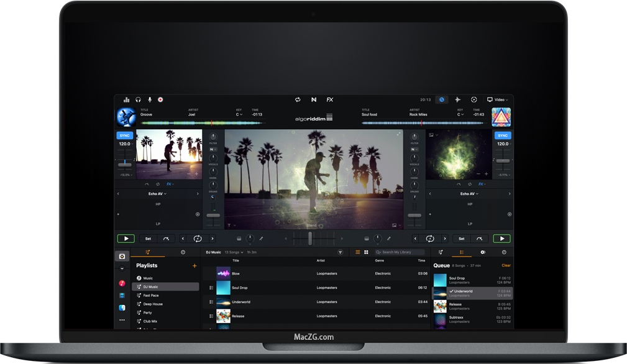Image resolution: width=627 pixels, height=364 pixels.
Task: Switch to the Queue panel tab
Action: 461,252
